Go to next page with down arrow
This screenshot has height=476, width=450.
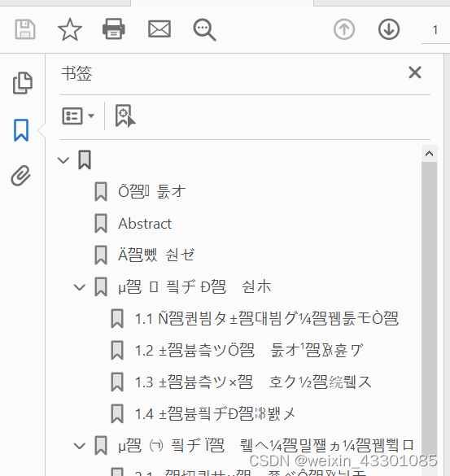click(389, 29)
